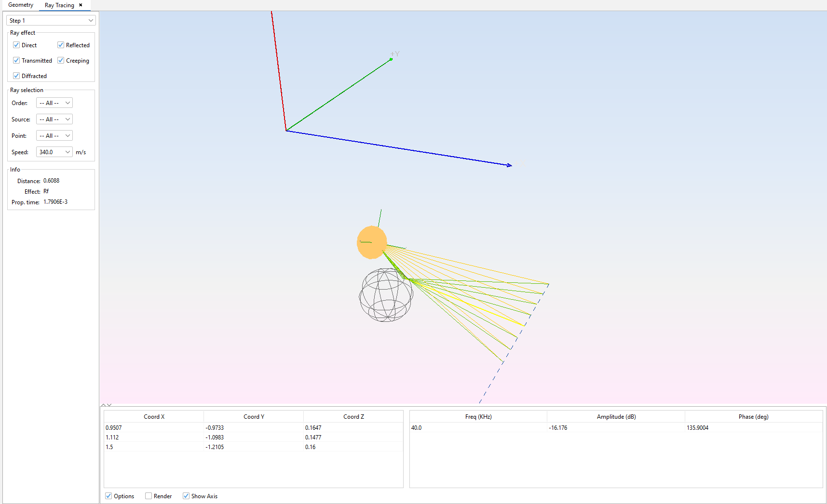Select the Ray Tracing tab

point(59,5)
